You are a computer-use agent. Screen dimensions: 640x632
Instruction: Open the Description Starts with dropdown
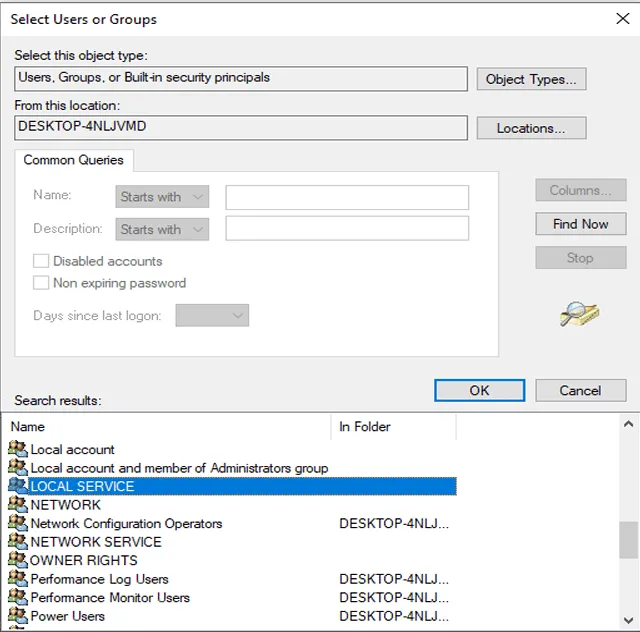162,229
